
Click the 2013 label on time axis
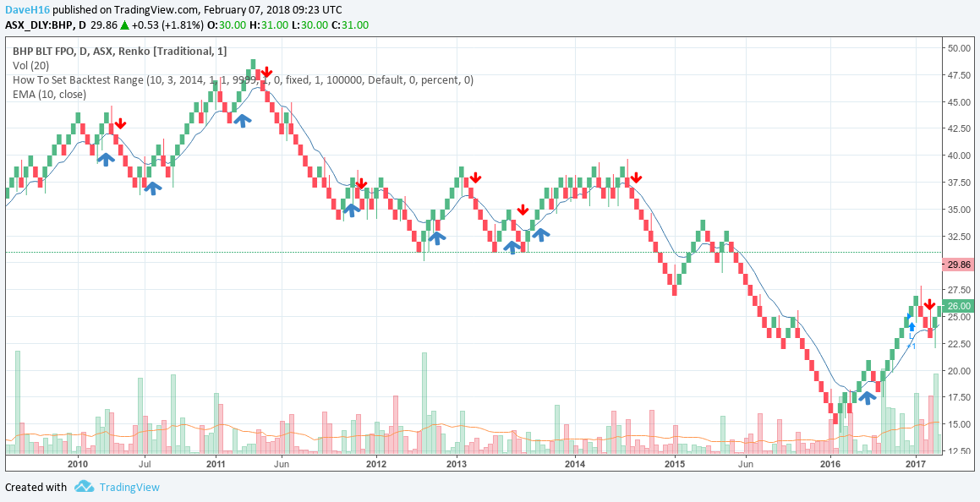(457, 464)
